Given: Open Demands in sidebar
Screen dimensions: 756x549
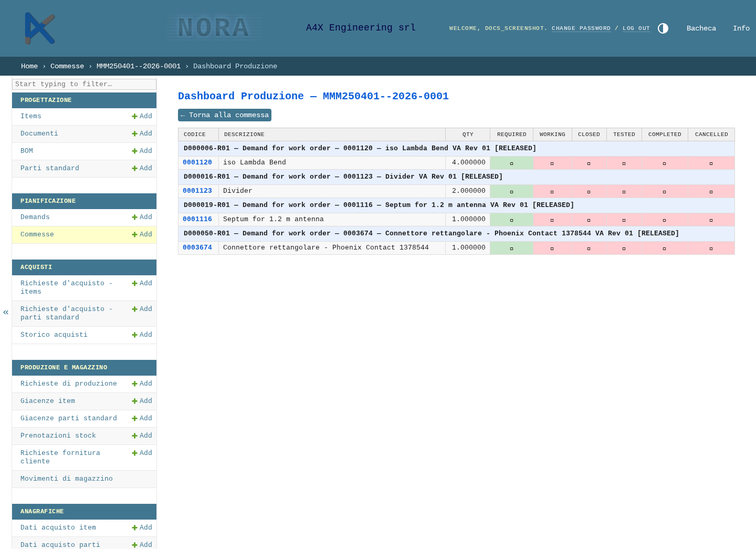Looking at the screenshot, I should [35, 217].
